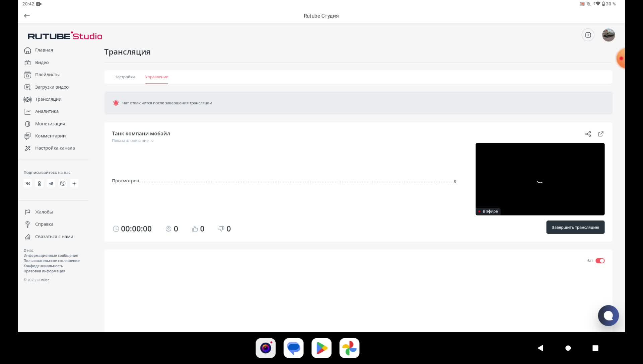Select the Управление tab
The width and height of the screenshot is (643, 364).
(x=156, y=77)
